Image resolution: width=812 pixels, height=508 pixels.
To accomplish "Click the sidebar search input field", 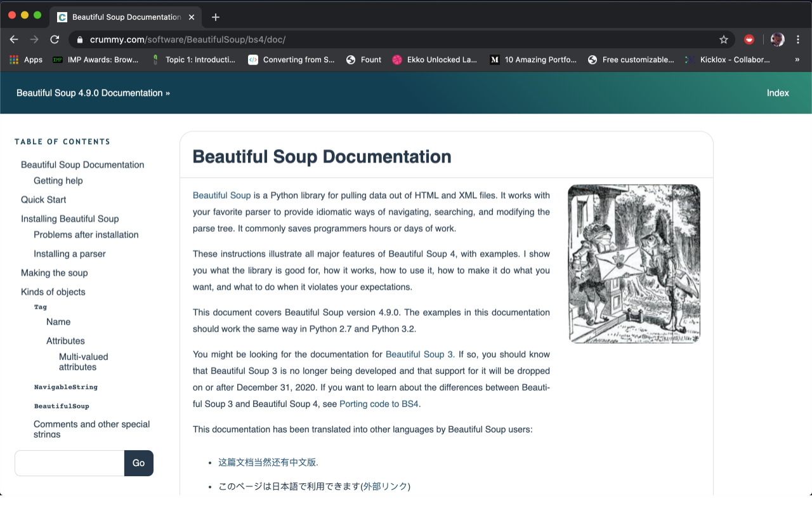I will pyautogui.click(x=69, y=463).
